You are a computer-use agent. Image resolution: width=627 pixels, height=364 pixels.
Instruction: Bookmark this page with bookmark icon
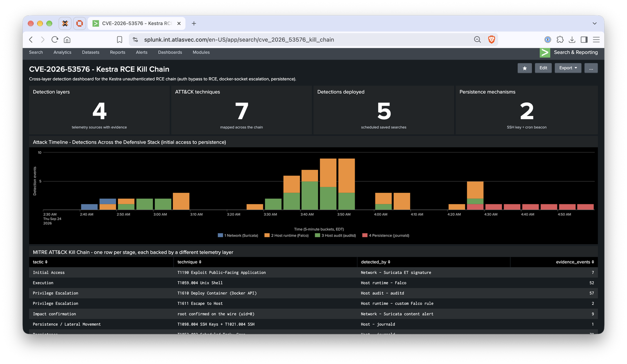(x=120, y=40)
